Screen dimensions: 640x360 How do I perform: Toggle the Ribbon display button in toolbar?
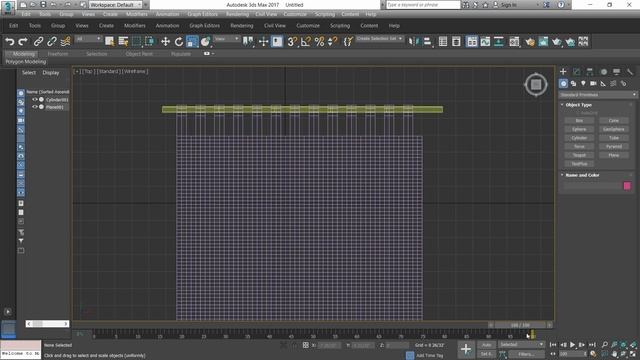(x=472, y=41)
